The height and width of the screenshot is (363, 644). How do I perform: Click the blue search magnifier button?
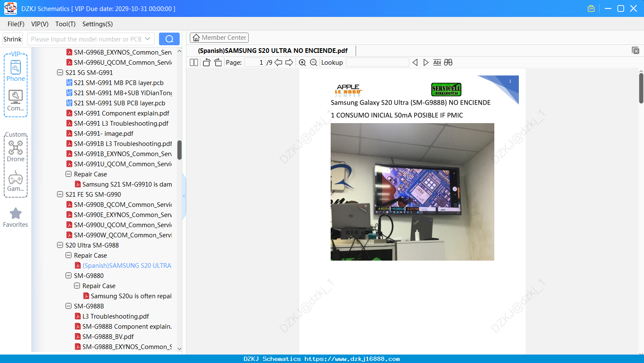click(x=169, y=39)
